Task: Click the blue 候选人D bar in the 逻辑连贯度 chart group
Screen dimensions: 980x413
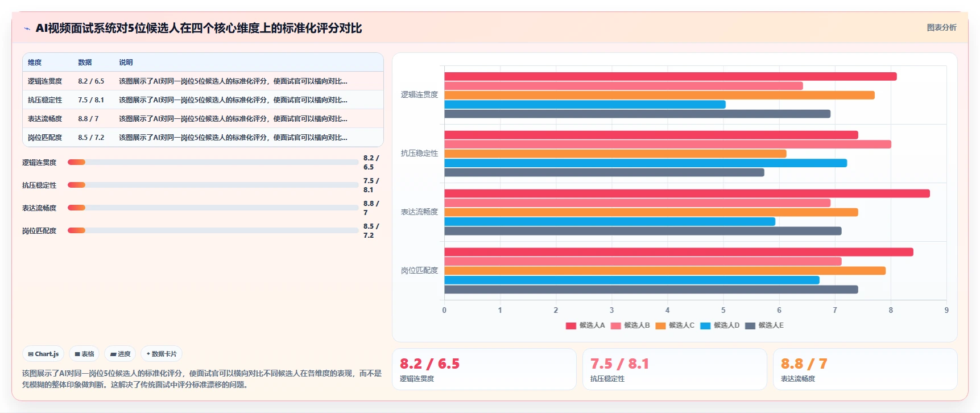Action: point(585,105)
